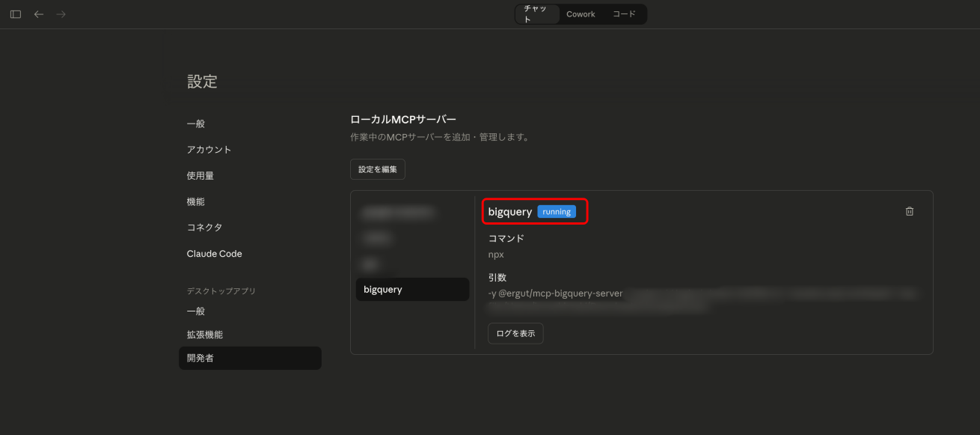Viewport: 980px width, 435px height.
Task: Switch to the コード tab
Action: pos(624,14)
